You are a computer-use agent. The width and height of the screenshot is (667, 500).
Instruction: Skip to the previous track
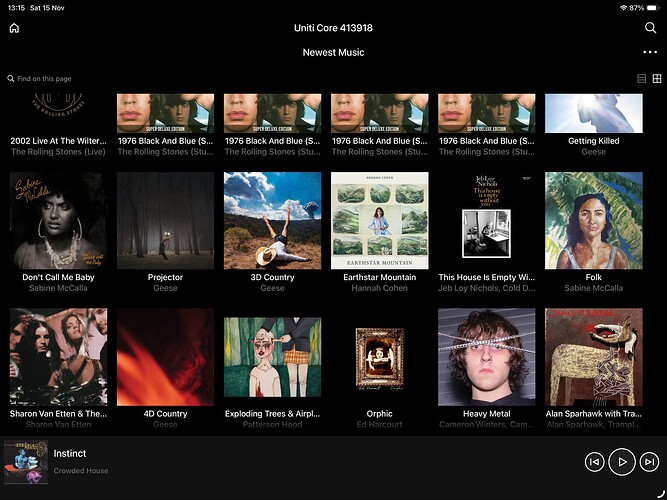594,461
